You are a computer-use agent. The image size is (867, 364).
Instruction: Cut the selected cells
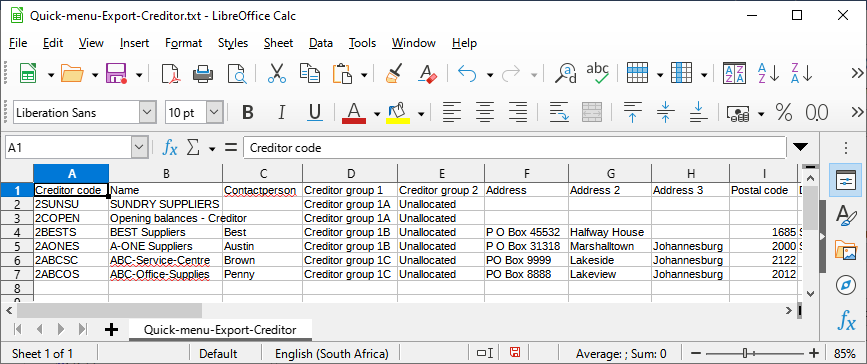pos(276,74)
